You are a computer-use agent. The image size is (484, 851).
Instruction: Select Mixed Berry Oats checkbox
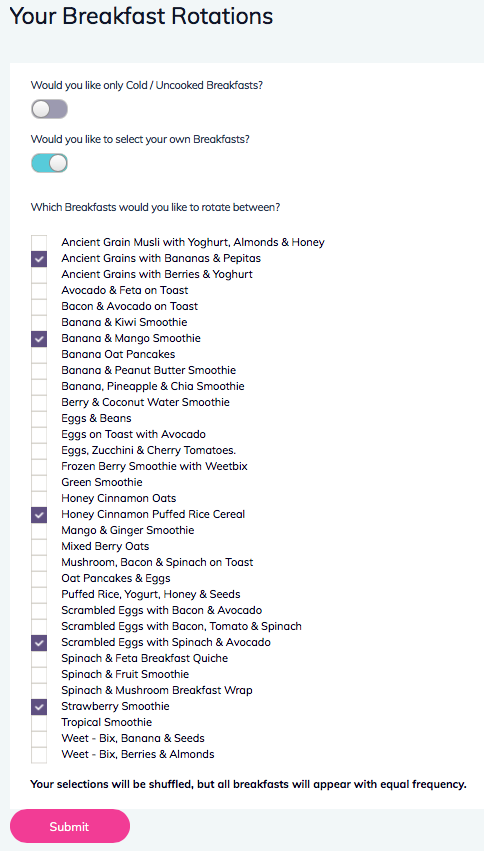coord(39,547)
